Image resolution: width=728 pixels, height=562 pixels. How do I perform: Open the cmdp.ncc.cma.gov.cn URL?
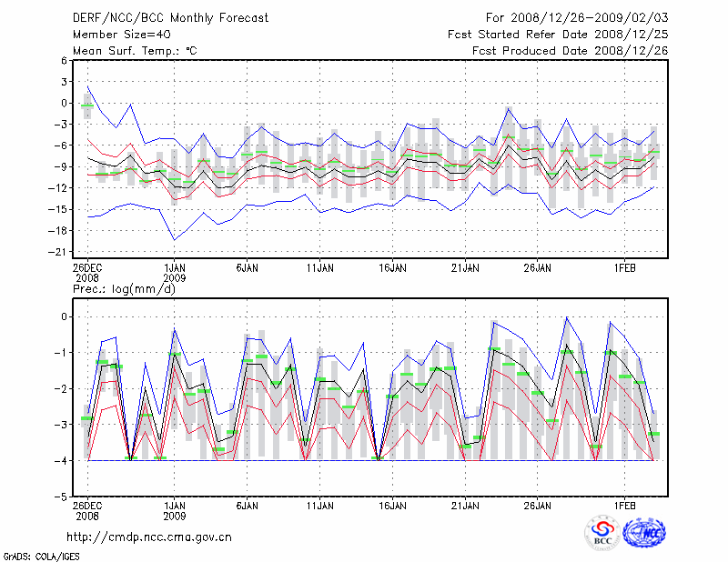(x=149, y=537)
